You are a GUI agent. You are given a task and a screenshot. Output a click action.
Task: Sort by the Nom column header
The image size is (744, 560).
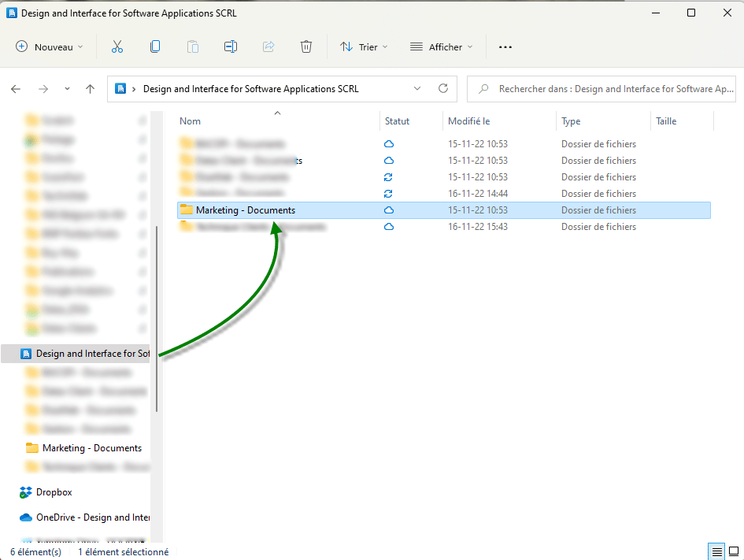click(190, 121)
